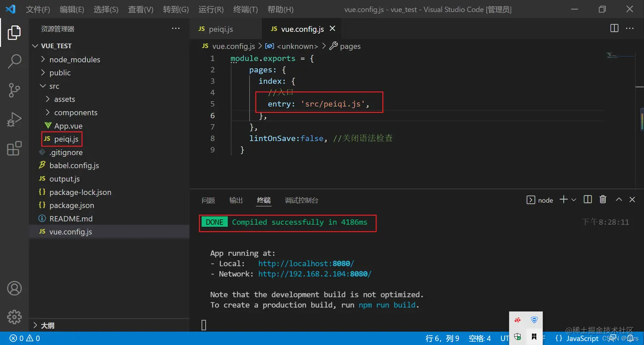Open README.md in the explorer
The height and width of the screenshot is (345, 644).
(x=71, y=219)
